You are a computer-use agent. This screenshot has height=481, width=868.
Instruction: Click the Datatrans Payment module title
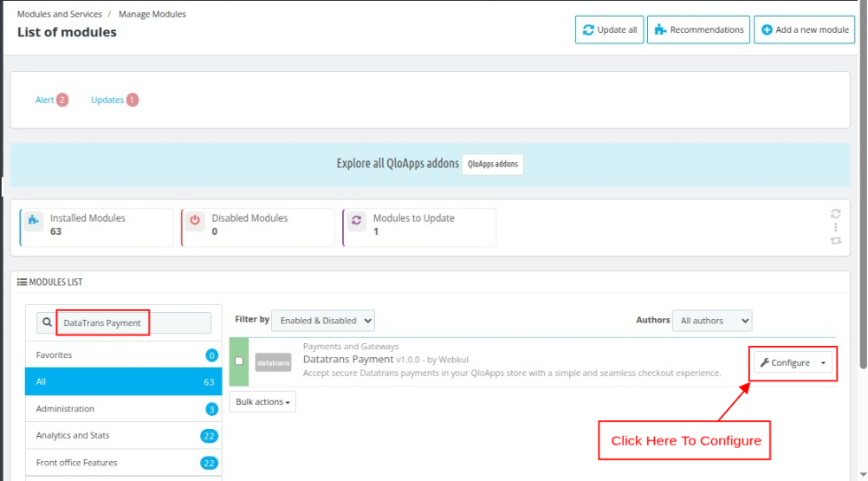[348, 359]
